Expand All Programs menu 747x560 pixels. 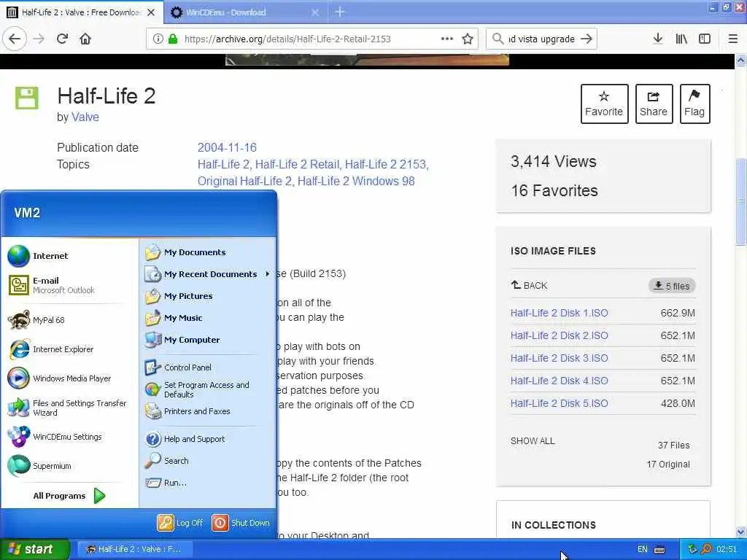[69, 496]
